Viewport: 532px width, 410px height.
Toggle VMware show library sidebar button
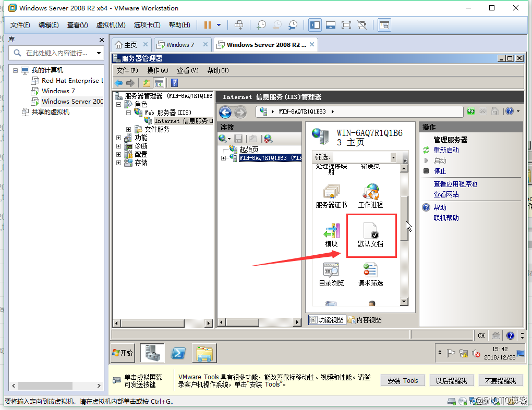pyautogui.click(x=315, y=25)
